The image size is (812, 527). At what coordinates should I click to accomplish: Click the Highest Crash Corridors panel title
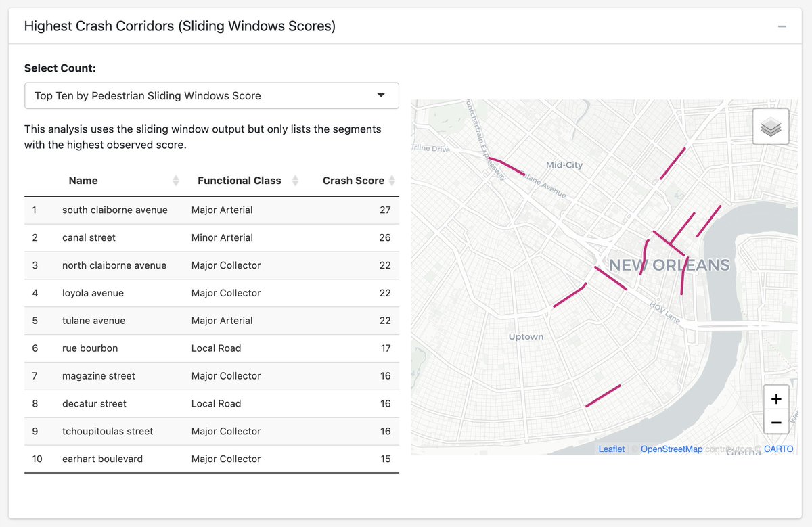[x=180, y=26]
